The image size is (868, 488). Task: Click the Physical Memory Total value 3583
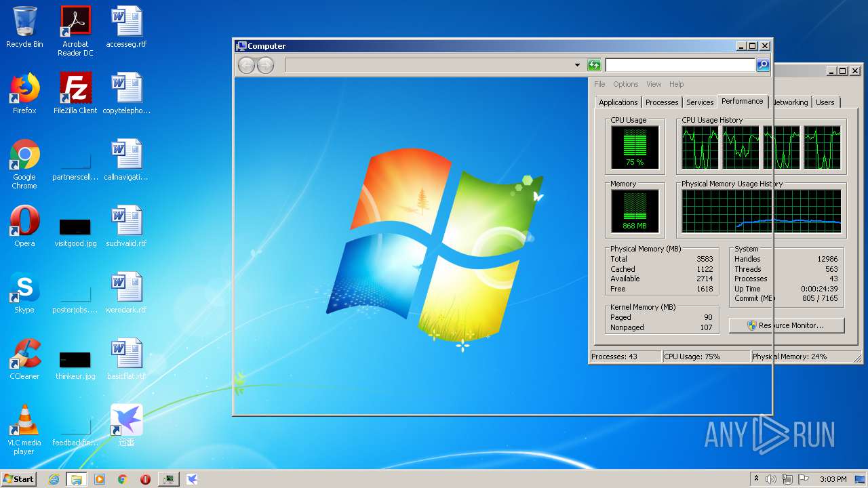[705, 259]
